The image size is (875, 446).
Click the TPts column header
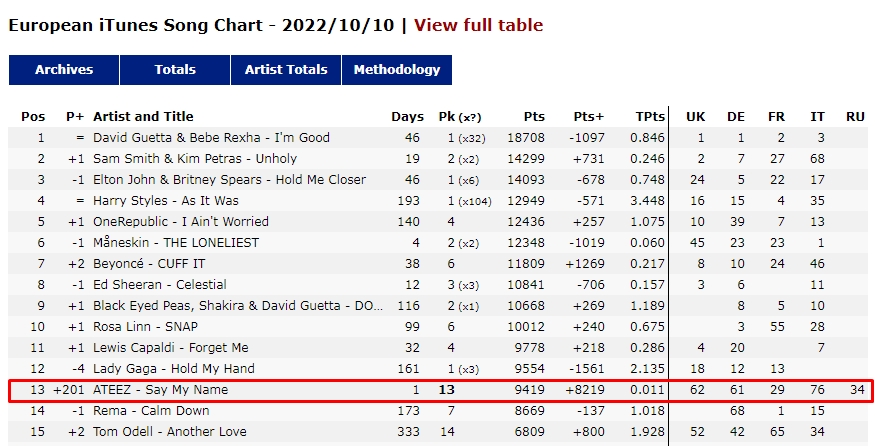(x=650, y=117)
